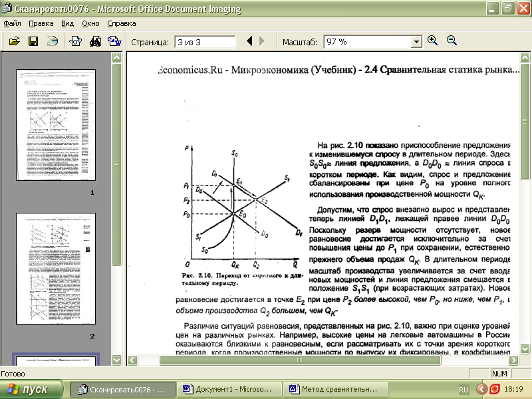Click the page number field '3 из 3'
The height and width of the screenshot is (399, 532).
point(205,42)
